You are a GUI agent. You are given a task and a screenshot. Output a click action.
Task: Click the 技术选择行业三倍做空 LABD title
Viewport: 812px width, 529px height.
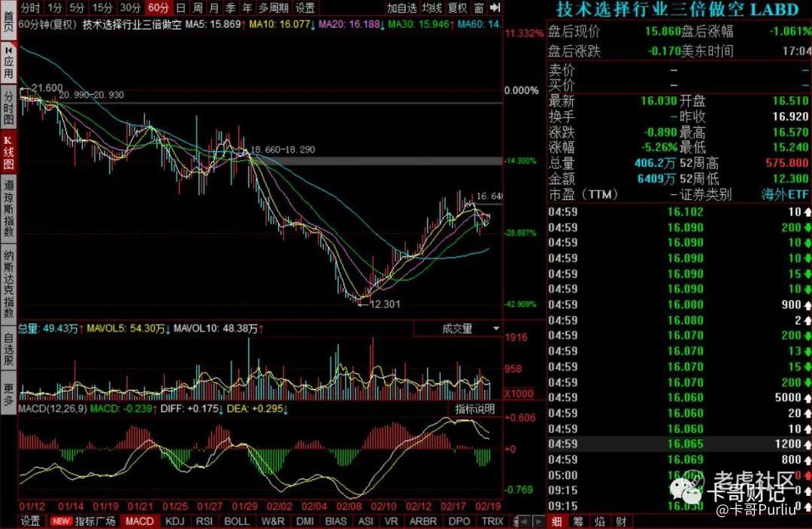coord(678,9)
